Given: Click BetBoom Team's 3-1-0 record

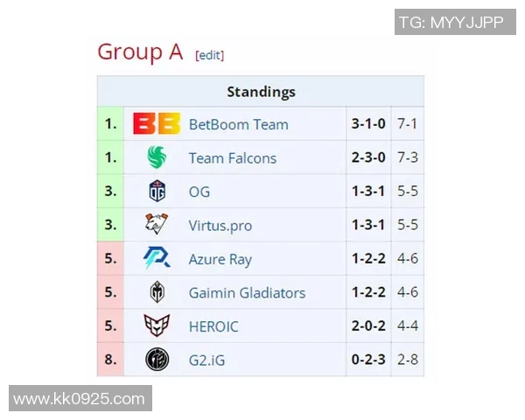Looking at the screenshot, I should pyautogui.click(x=368, y=124).
